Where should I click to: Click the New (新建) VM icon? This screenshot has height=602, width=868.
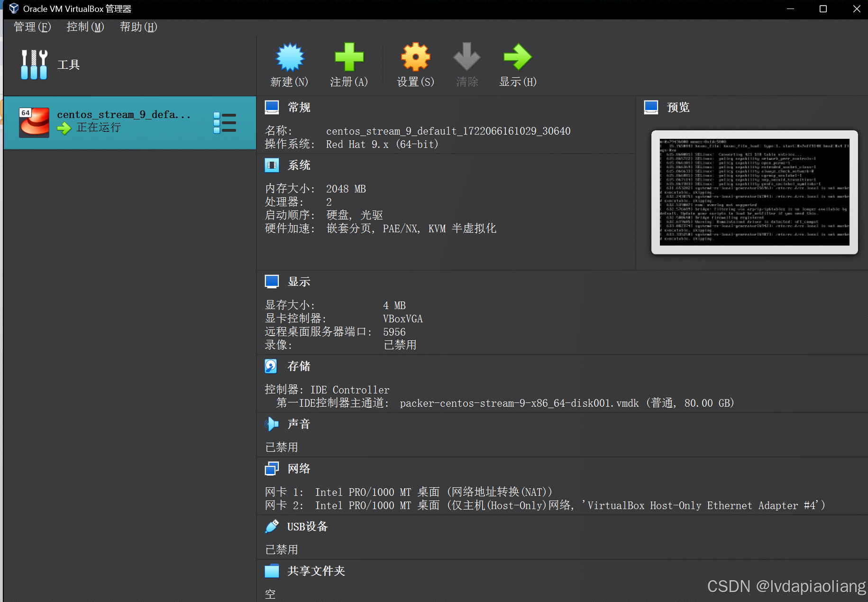(290, 57)
